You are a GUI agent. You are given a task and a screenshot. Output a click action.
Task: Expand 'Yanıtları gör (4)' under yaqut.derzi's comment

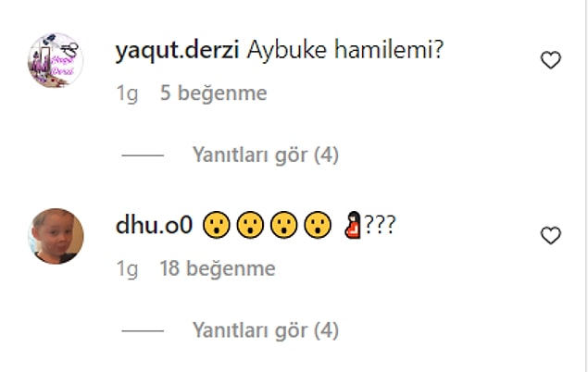[x=266, y=155]
